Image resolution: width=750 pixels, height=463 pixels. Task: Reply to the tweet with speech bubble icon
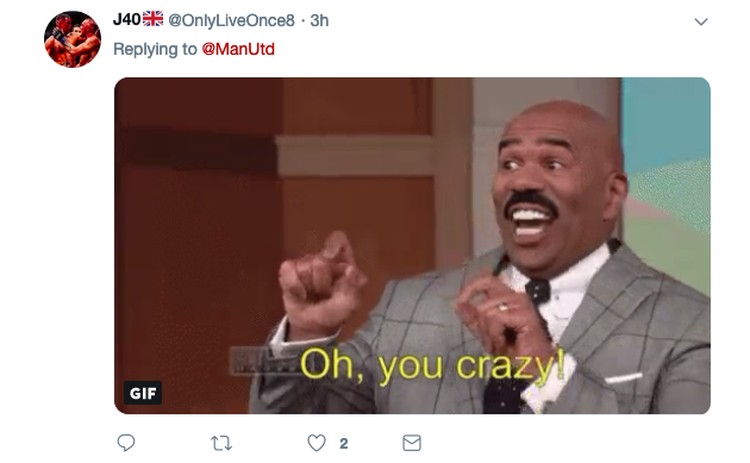pyautogui.click(x=126, y=442)
